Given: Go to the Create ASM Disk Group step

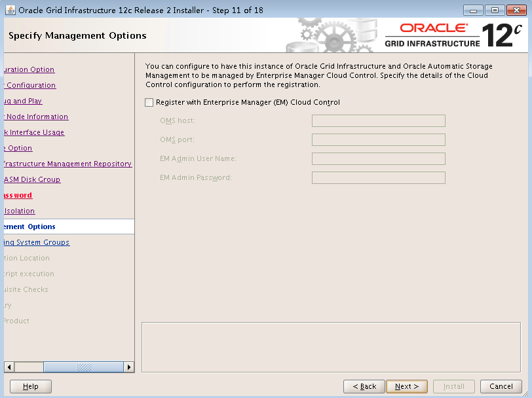Looking at the screenshot, I should click(x=32, y=179).
